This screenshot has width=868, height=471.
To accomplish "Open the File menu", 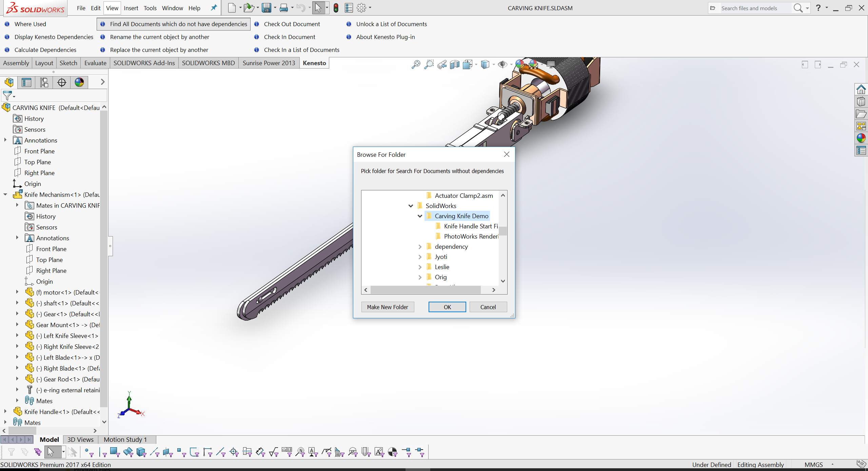I will pos(81,8).
